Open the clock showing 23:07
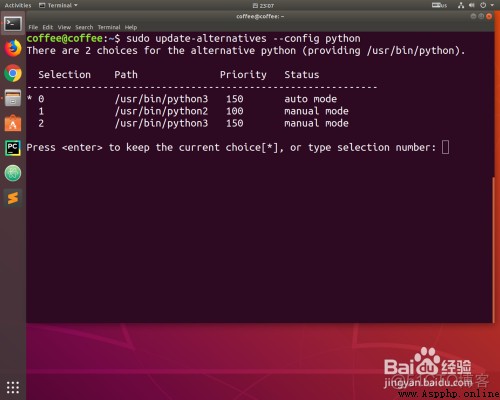The height and width of the screenshot is (400, 500). pyautogui.click(x=263, y=5)
